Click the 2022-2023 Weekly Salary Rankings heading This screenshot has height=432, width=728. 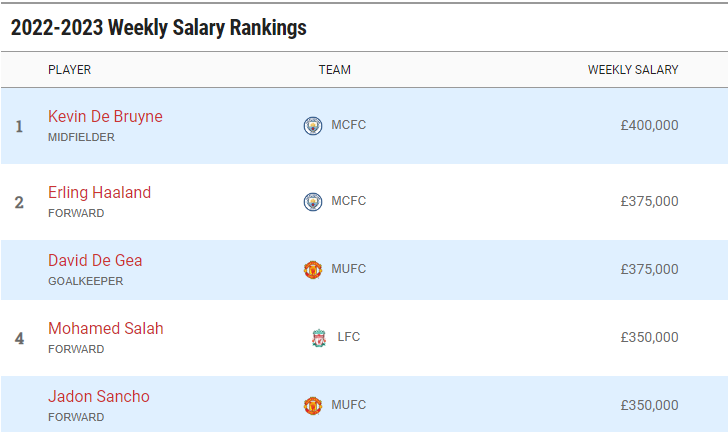[158, 28]
